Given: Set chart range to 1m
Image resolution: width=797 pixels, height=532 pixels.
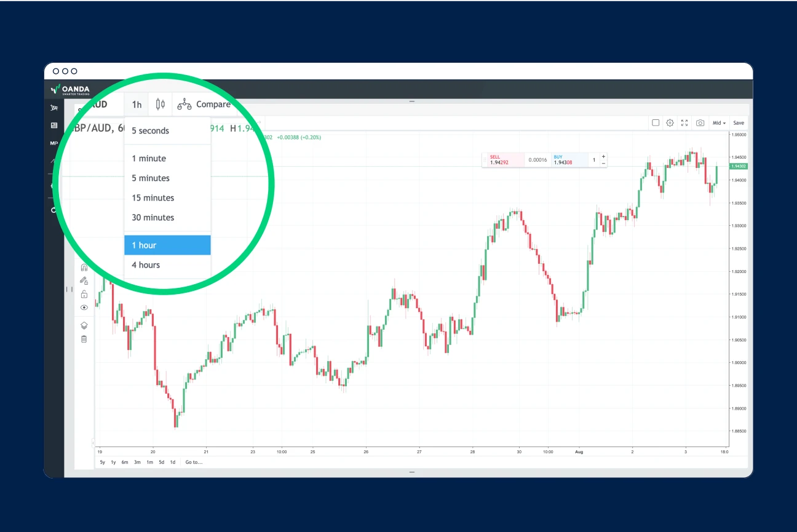Looking at the screenshot, I should pyautogui.click(x=149, y=462).
